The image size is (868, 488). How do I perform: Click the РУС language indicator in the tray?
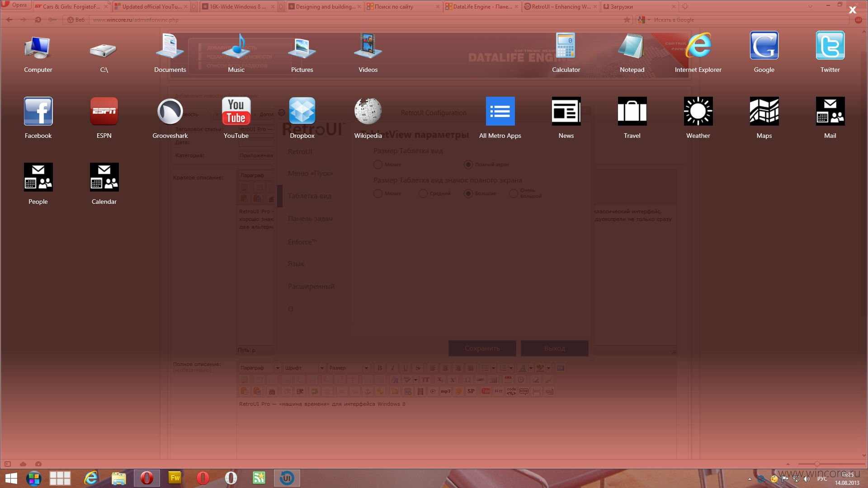pos(822,479)
